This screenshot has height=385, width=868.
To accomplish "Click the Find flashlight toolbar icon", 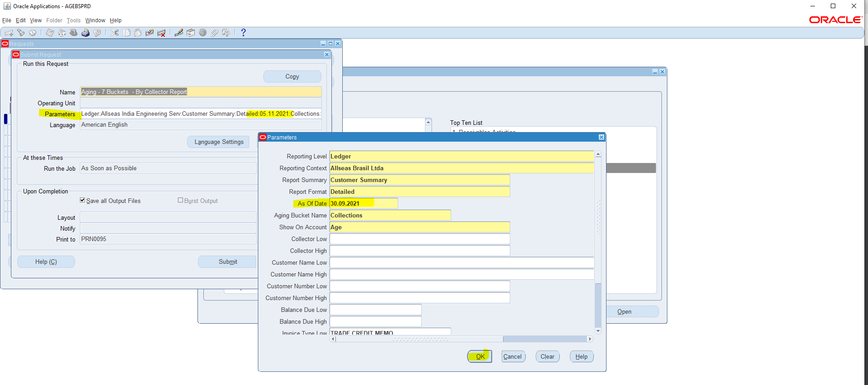I will pos(21,33).
